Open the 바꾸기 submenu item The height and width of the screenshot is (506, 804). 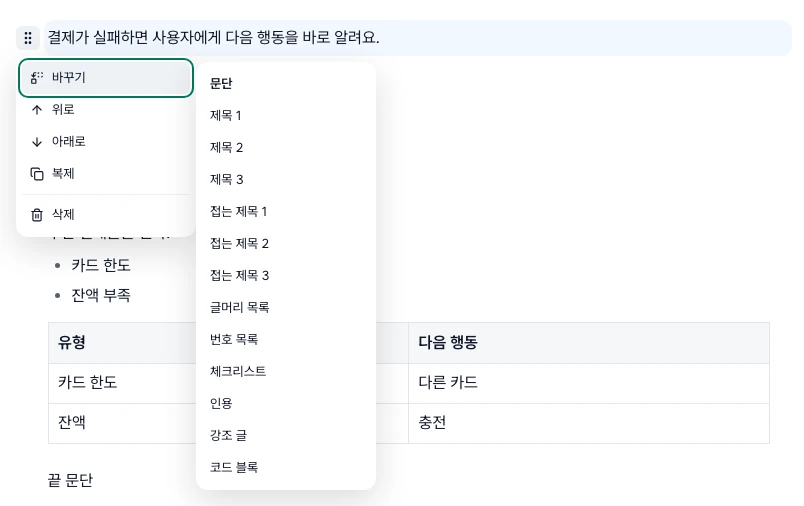(106, 77)
